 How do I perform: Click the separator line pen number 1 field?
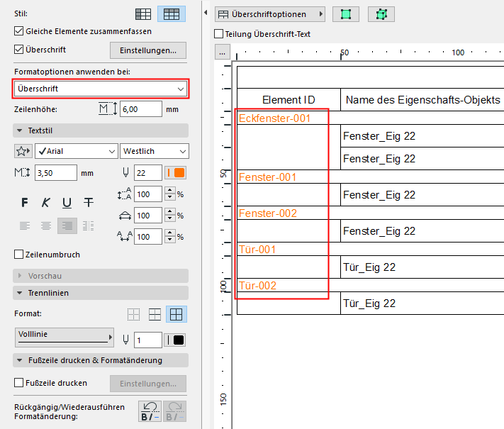click(x=148, y=340)
